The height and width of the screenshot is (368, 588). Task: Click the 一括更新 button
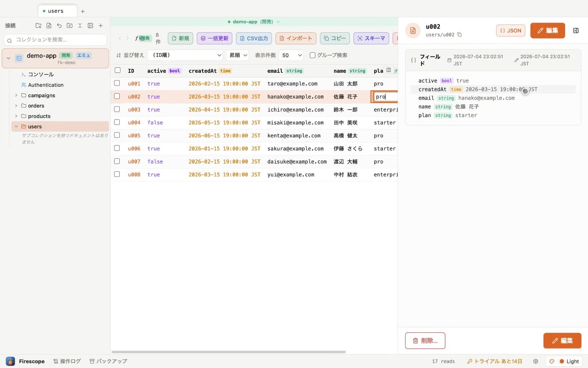point(214,38)
